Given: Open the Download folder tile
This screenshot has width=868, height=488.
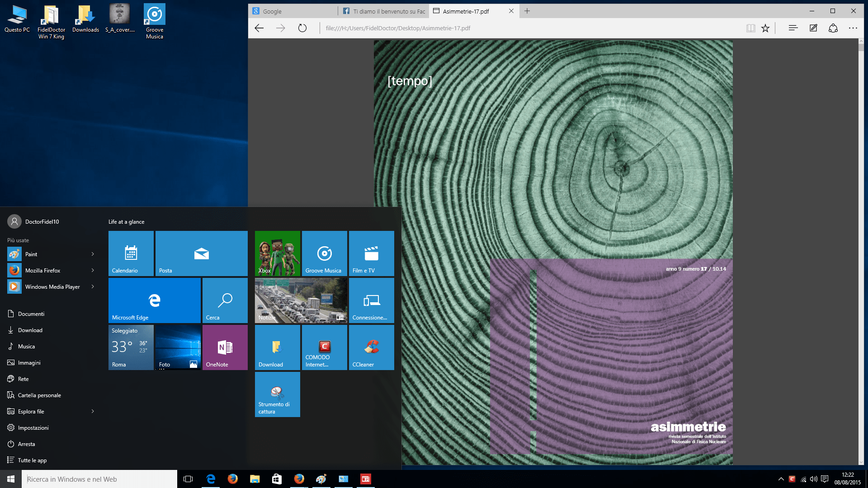Looking at the screenshot, I should (x=278, y=347).
